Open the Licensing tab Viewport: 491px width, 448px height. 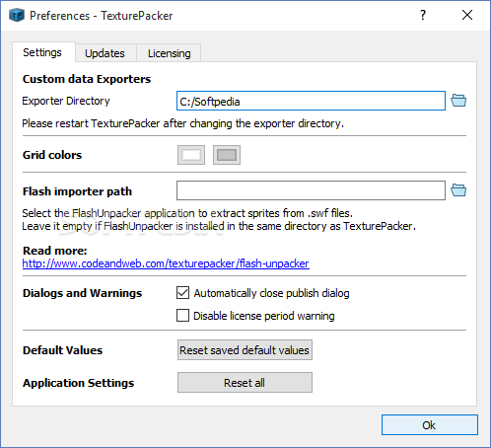click(169, 53)
